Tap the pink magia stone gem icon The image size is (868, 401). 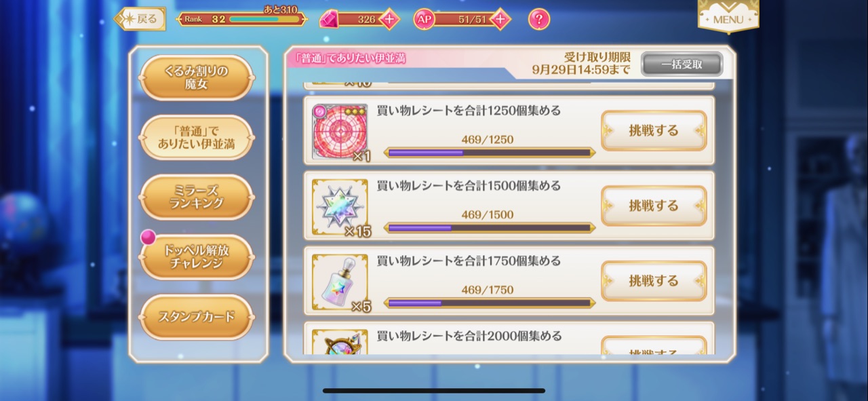pyautogui.click(x=330, y=19)
